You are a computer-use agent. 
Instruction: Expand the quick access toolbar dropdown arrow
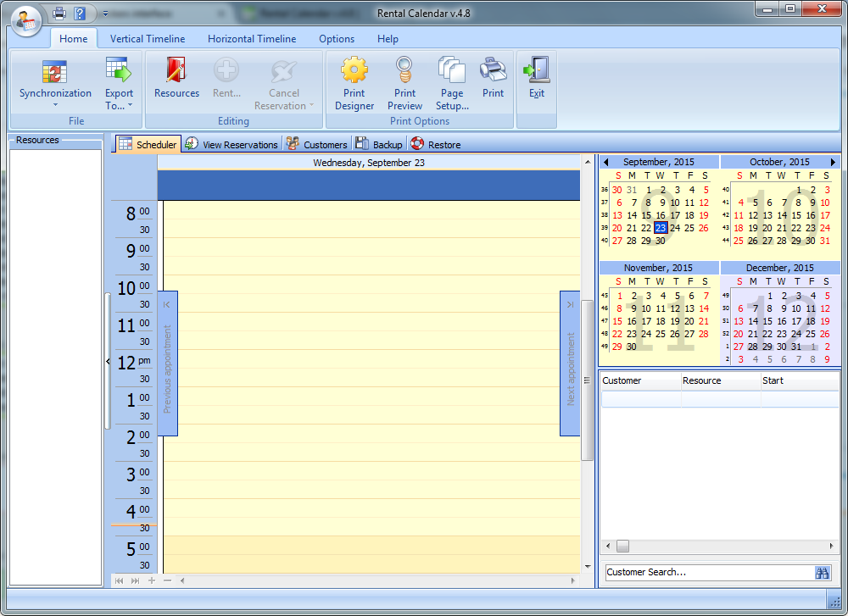[105, 14]
